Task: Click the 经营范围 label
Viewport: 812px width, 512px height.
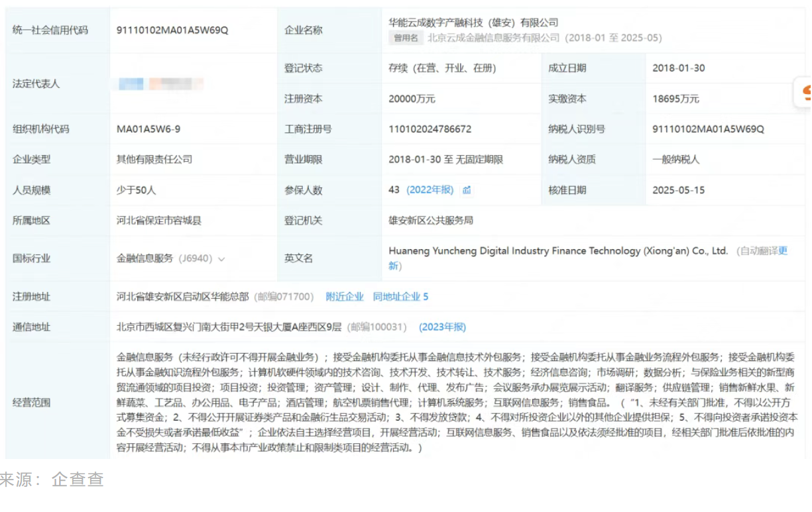Action: tap(31, 402)
